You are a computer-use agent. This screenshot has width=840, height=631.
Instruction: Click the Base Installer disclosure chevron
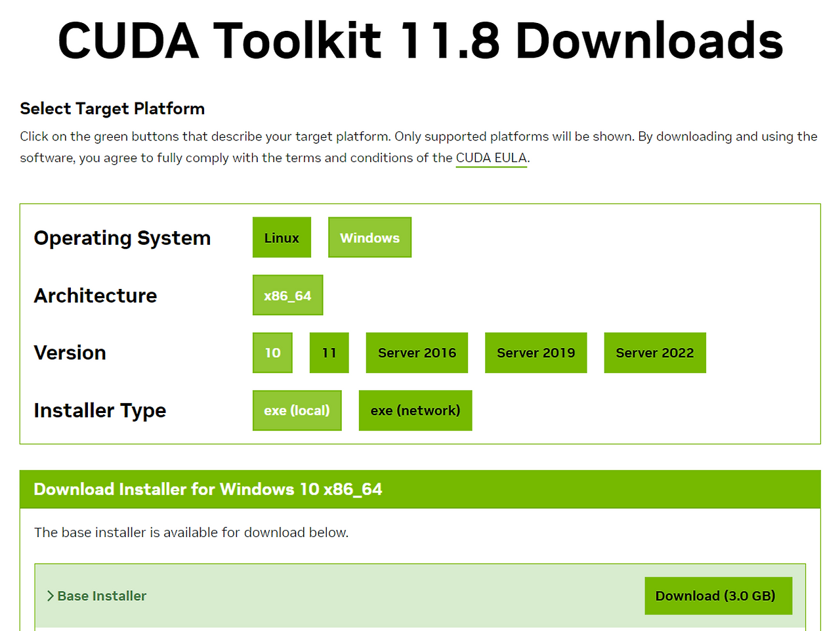49,596
